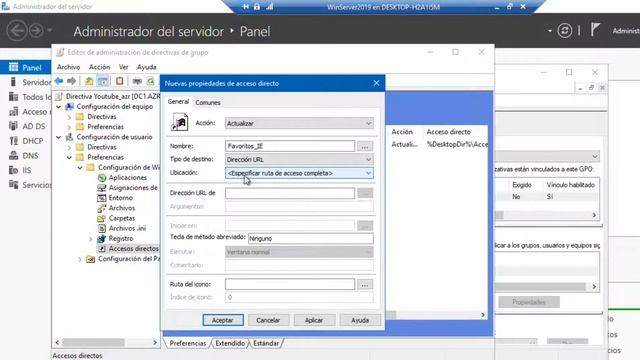This screenshot has height=360, width=640.
Task: Open the Acción dropdown showing Actualizar
Action: 299,123
